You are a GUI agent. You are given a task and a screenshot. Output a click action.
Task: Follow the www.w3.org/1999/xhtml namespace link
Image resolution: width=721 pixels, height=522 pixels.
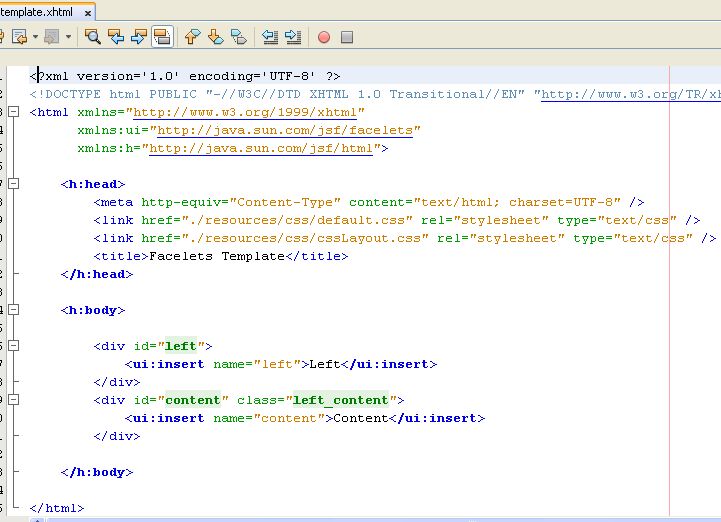pos(245,112)
